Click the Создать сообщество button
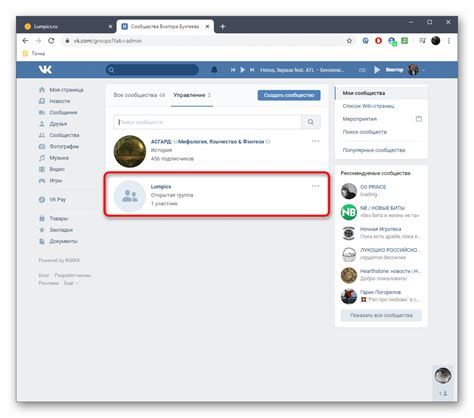The image size is (474, 418). [289, 95]
